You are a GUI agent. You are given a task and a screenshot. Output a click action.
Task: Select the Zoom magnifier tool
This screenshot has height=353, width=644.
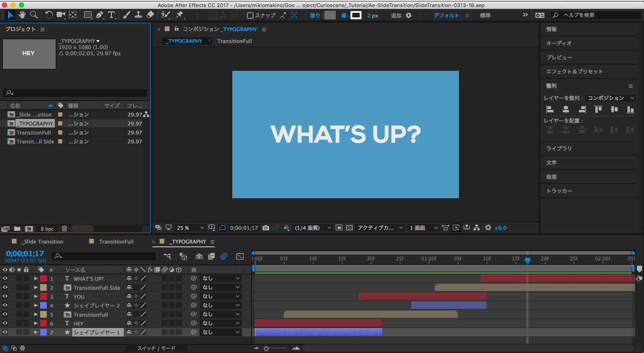click(34, 15)
